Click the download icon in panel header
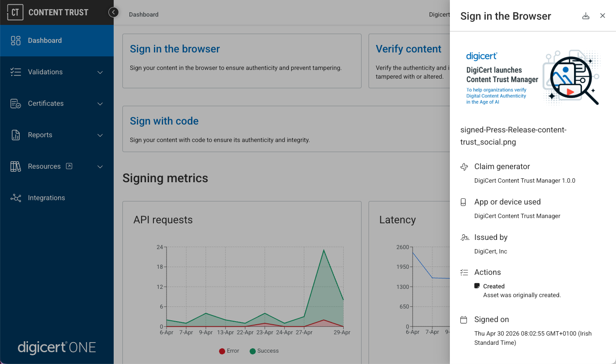Image resolution: width=616 pixels, height=364 pixels. point(586,16)
